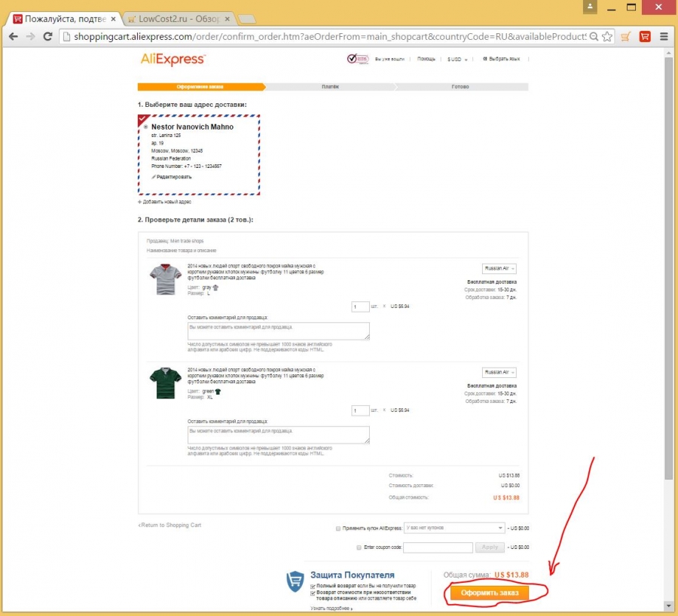Screen dimensions: 678x616
Task: Click the Готово progress step
Action: coord(461,87)
